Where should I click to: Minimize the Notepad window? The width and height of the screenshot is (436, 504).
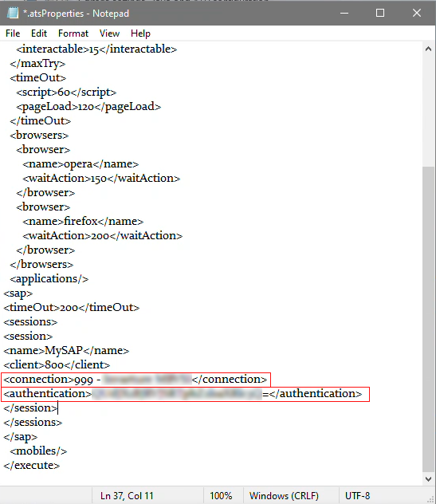coord(344,14)
